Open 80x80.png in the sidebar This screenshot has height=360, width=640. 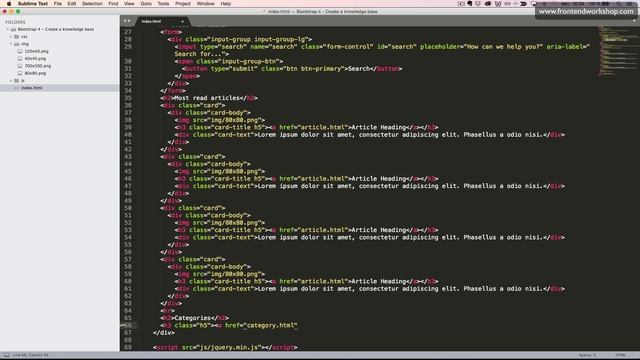pyautogui.click(x=35, y=73)
